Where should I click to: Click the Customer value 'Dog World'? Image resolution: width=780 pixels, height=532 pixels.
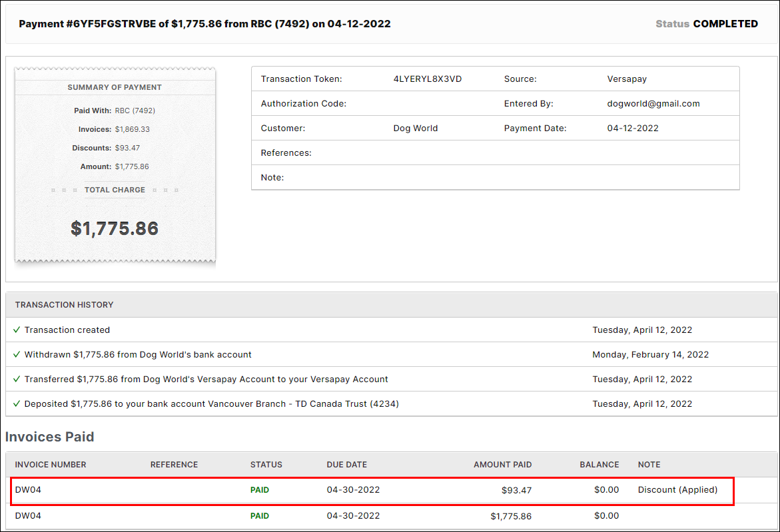tap(416, 129)
